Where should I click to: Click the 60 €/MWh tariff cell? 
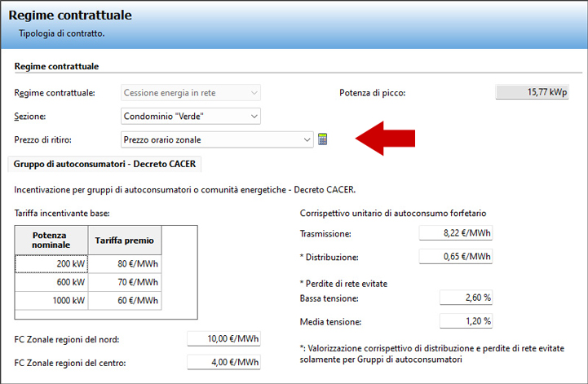click(124, 301)
